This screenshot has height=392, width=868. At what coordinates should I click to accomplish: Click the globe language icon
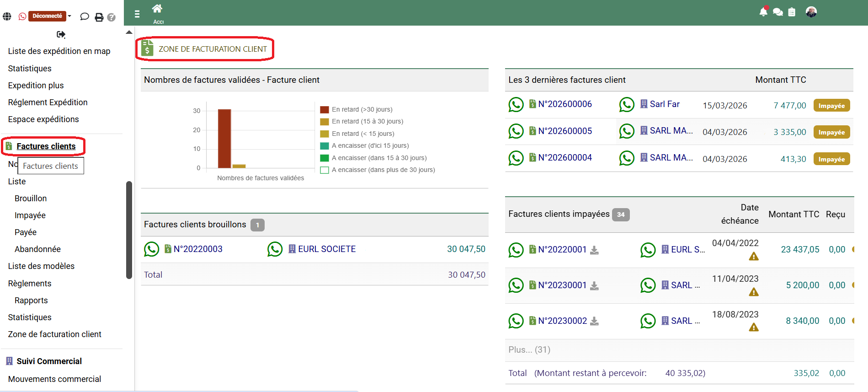pyautogui.click(x=7, y=16)
